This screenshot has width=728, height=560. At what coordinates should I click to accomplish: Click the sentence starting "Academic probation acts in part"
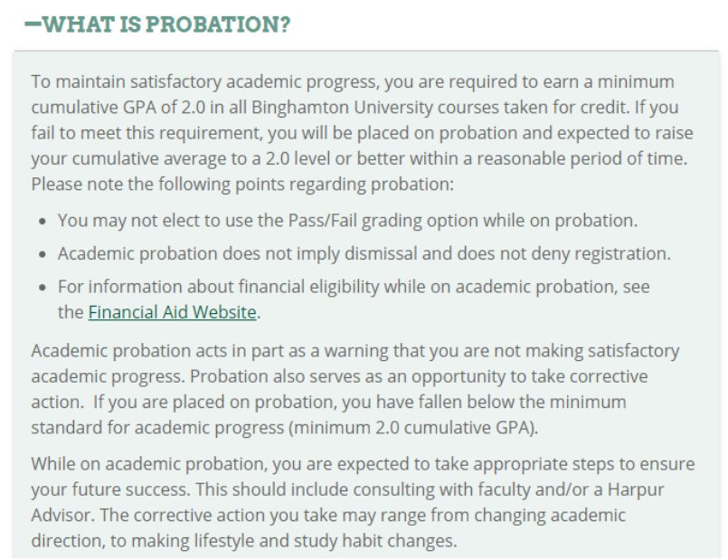(x=355, y=351)
